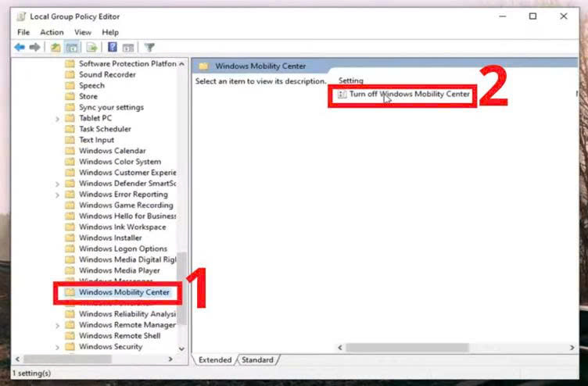Click the Export List toolbar icon

[91, 48]
